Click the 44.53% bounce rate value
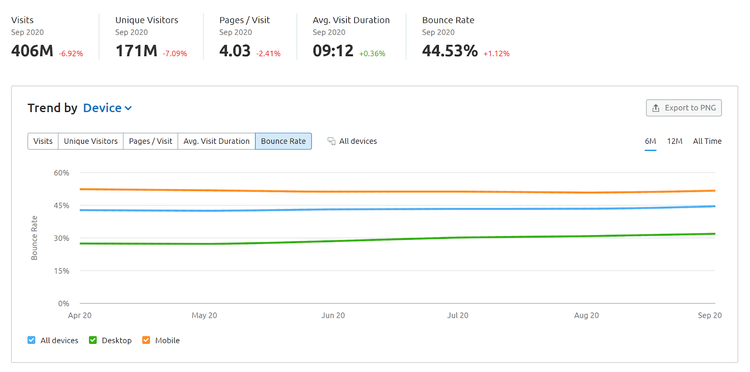This screenshot has height=372, width=750. point(450,51)
